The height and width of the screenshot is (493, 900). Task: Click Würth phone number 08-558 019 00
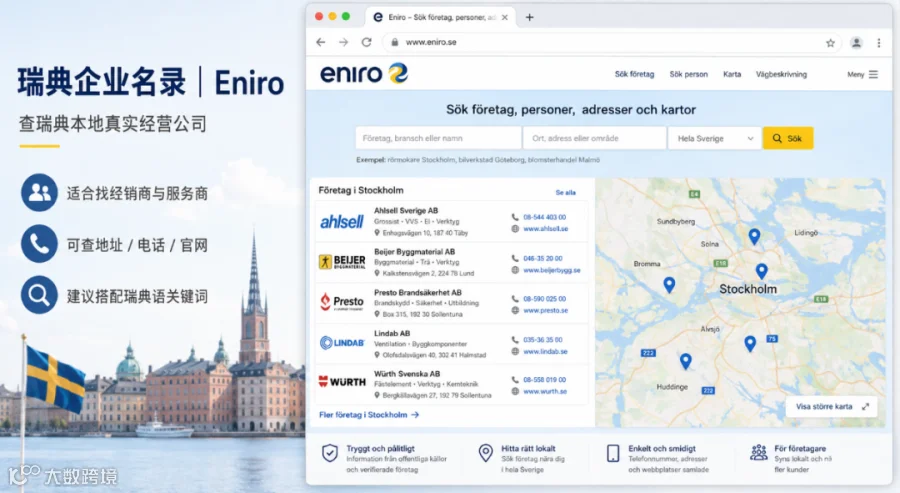tap(544, 380)
